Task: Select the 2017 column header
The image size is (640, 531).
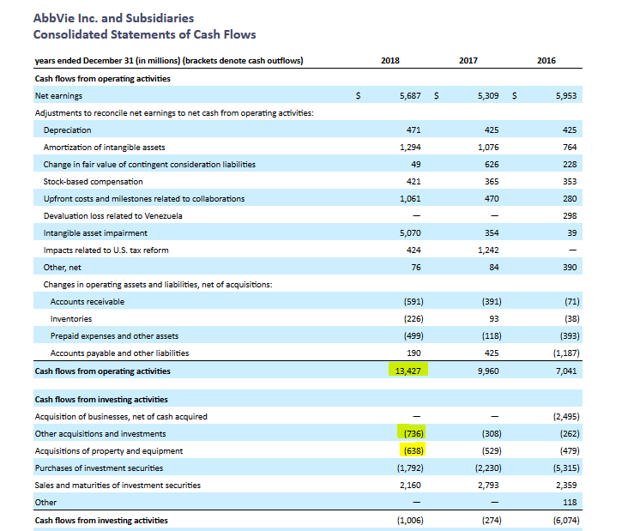Action: [468, 60]
